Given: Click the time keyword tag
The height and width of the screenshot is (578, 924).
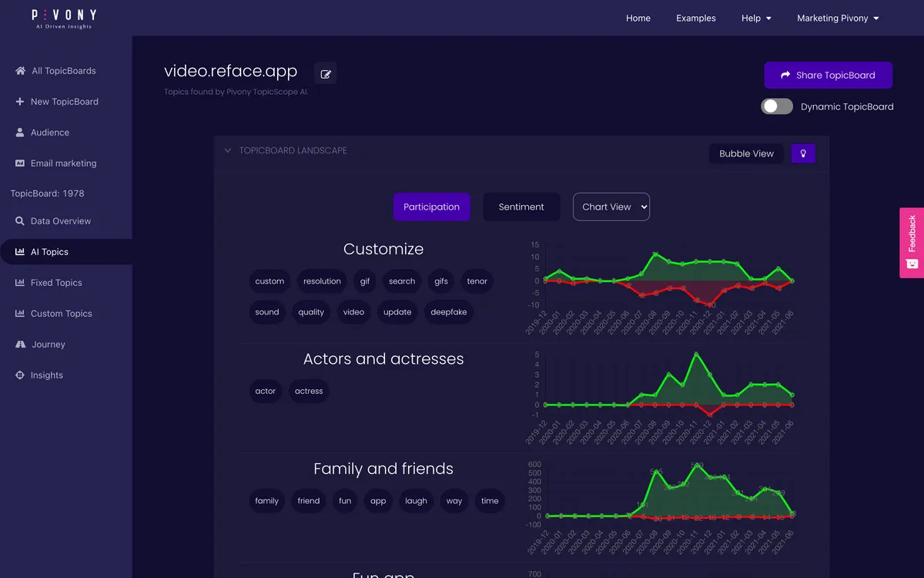Looking at the screenshot, I should [x=490, y=501].
